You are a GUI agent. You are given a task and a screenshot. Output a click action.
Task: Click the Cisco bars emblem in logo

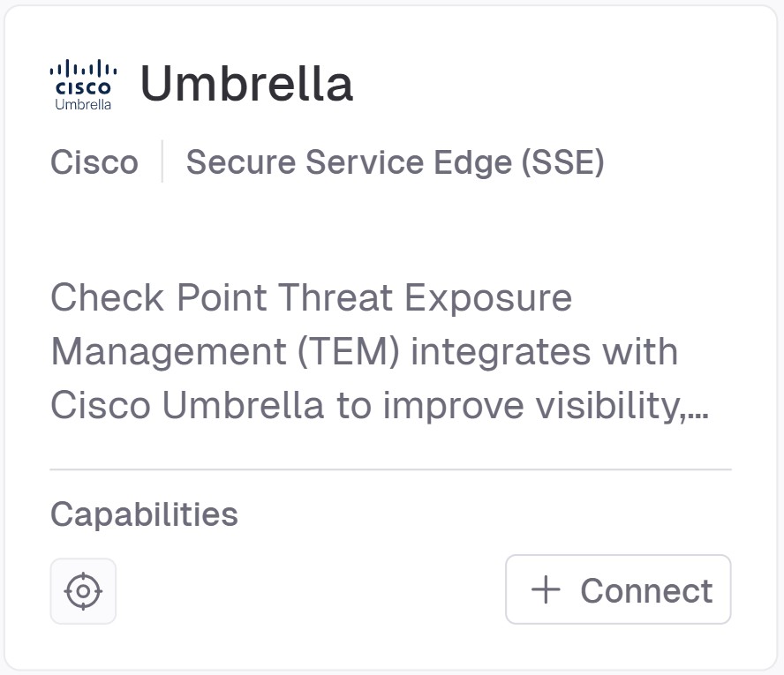(83, 69)
